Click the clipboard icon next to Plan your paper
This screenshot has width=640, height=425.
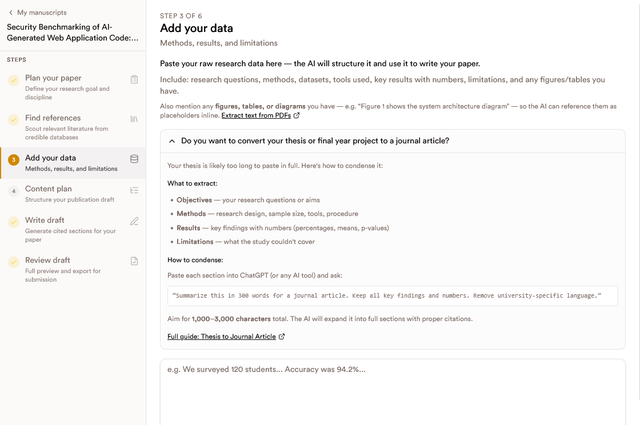[x=134, y=80]
